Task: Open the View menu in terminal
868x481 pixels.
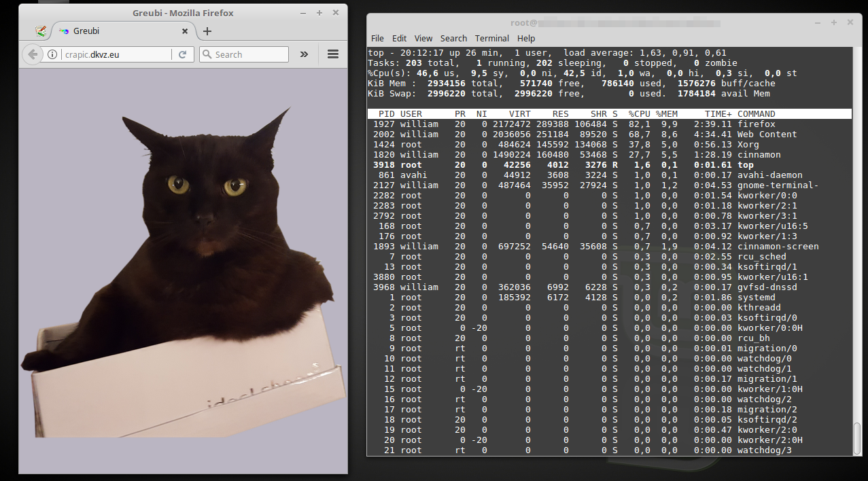Action: pyautogui.click(x=423, y=39)
